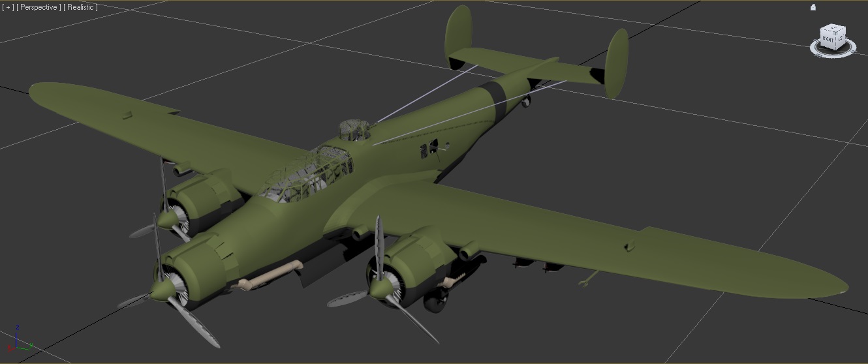
Task: Select the glazed cockpit canopy
Action: point(307,173)
